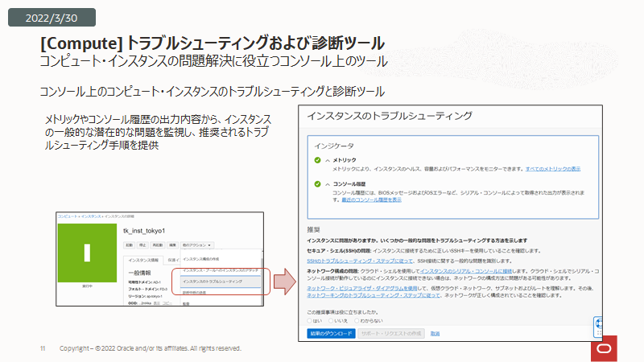Click the 推奨 heading
This screenshot has width=644, height=362.
point(313,230)
